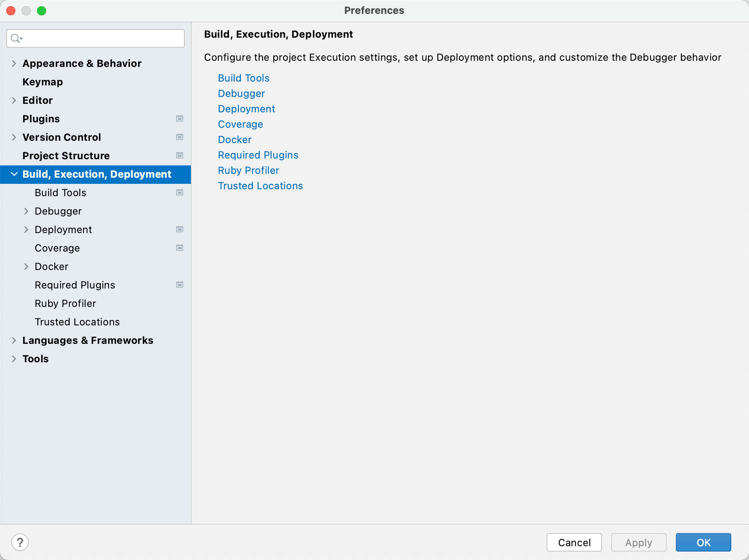
Task: Collapse the Build, Execution, Deployment section
Action: (x=14, y=174)
